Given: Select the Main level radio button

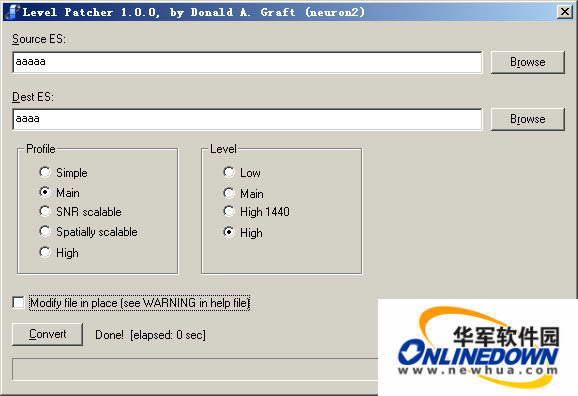Looking at the screenshot, I should tap(229, 193).
